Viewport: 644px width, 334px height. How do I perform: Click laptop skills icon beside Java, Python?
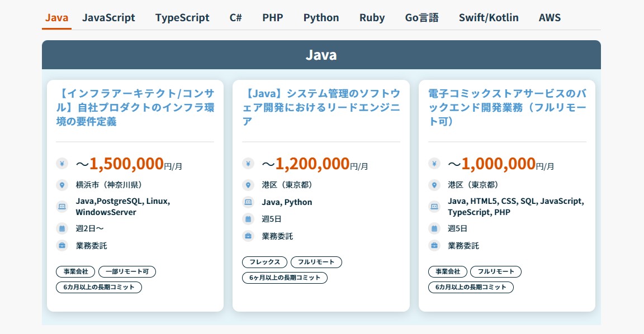coord(248,202)
